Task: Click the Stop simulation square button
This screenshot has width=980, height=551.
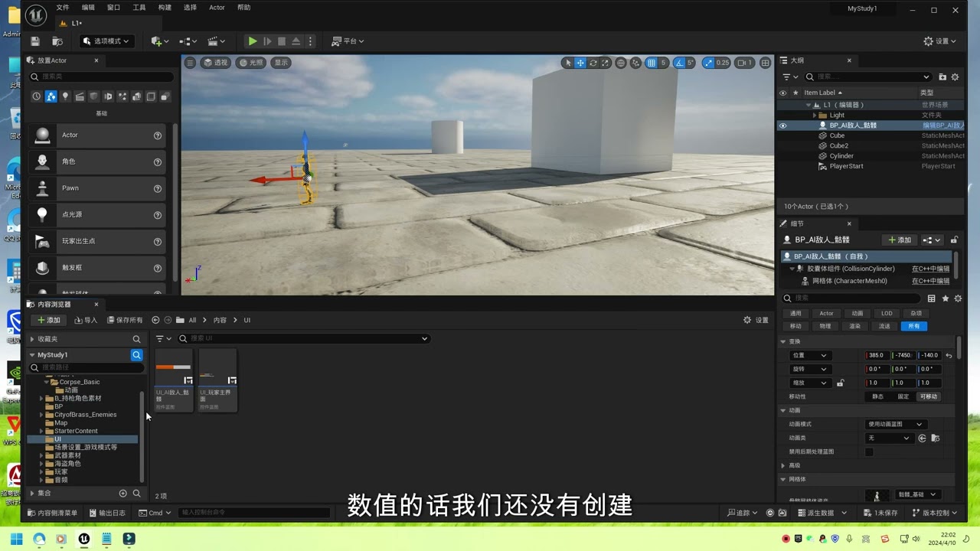Action: (x=281, y=41)
